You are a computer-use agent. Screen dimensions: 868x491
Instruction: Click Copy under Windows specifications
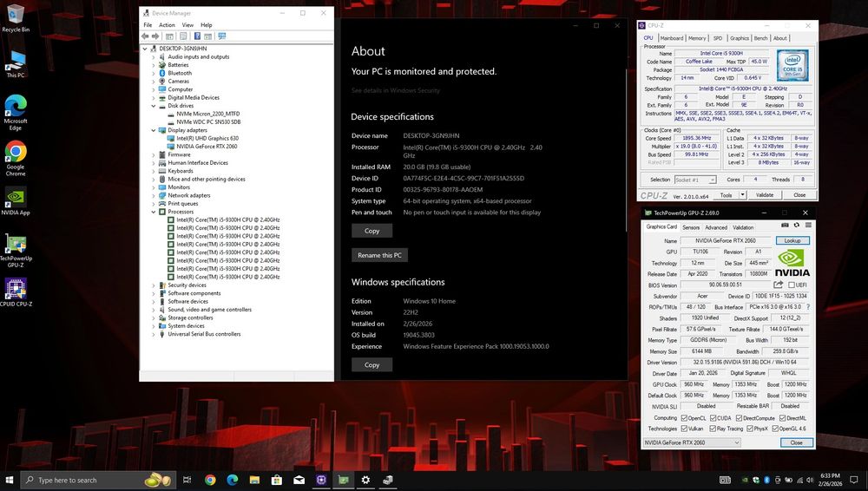(x=372, y=365)
